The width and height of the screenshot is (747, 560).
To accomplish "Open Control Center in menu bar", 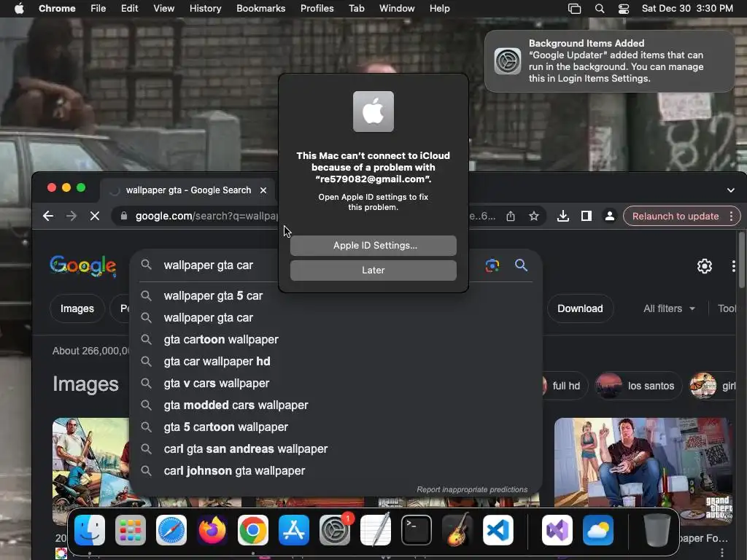I will point(624,9).
